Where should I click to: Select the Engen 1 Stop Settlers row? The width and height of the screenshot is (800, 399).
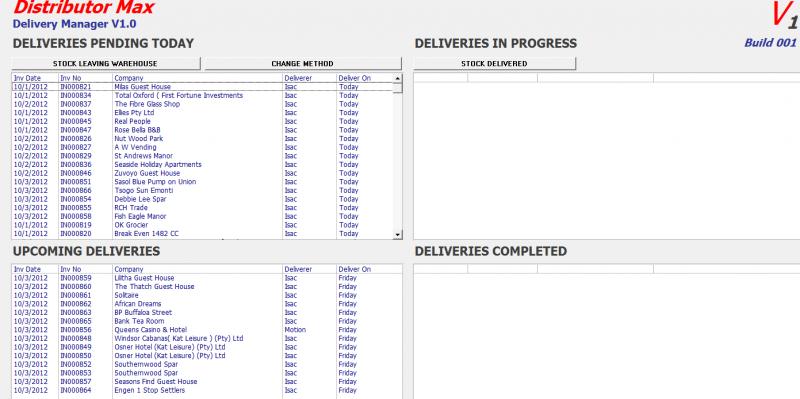(207, 391)
